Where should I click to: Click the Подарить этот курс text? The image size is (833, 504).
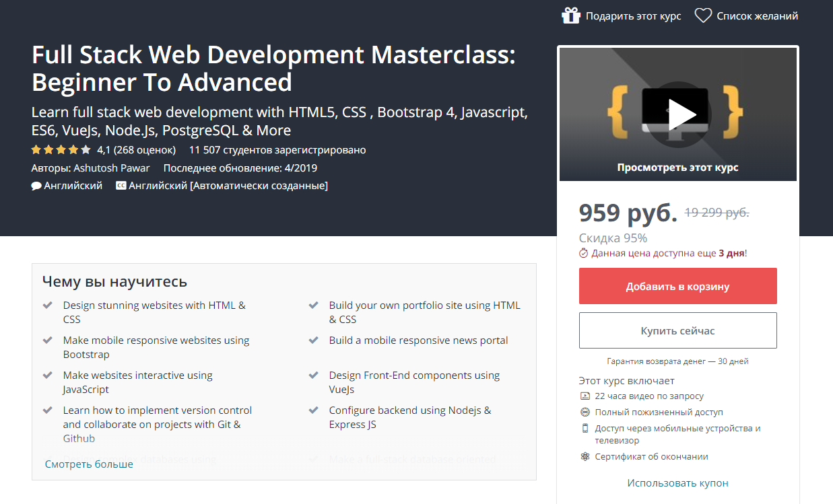(633, 16)
